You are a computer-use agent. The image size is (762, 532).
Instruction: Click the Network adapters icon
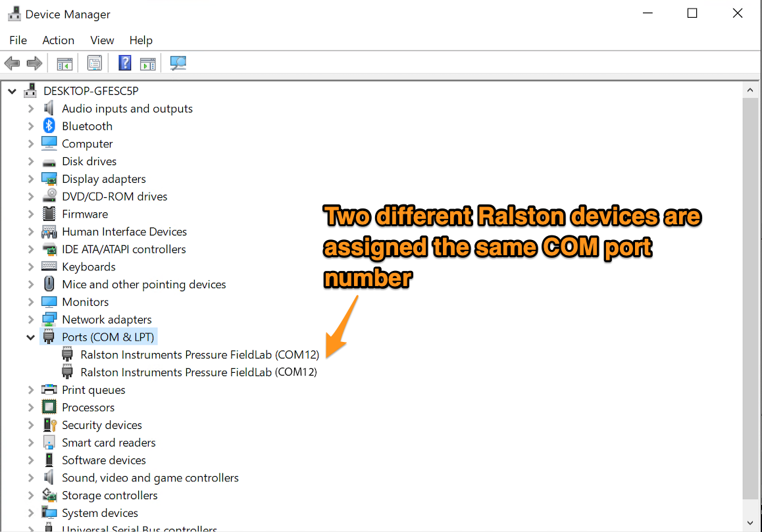[x=49, y=320]
